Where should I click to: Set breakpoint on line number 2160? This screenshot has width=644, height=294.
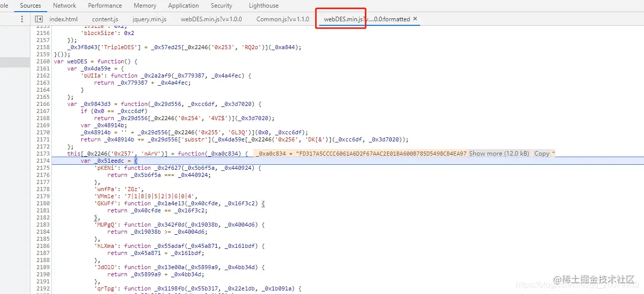click(43, 61)
